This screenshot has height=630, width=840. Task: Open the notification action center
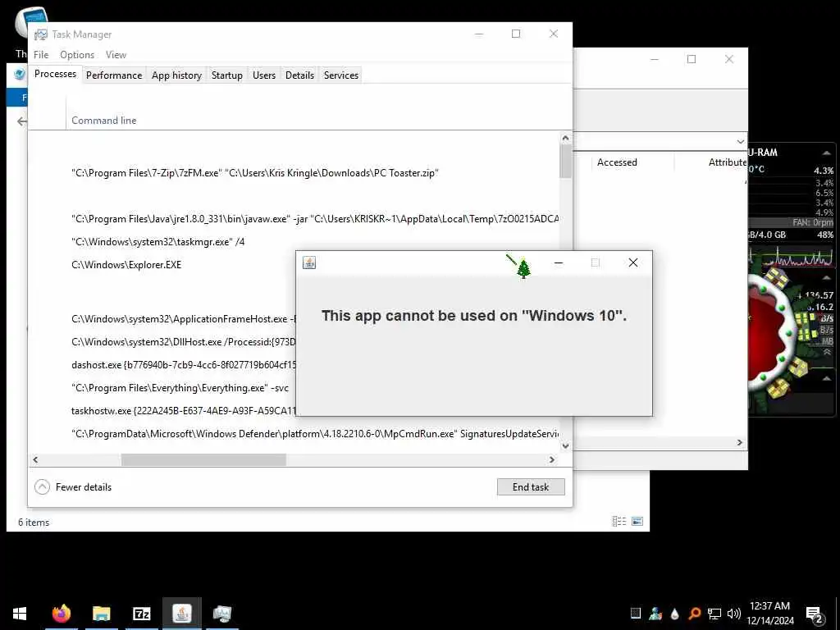(815, 614)
